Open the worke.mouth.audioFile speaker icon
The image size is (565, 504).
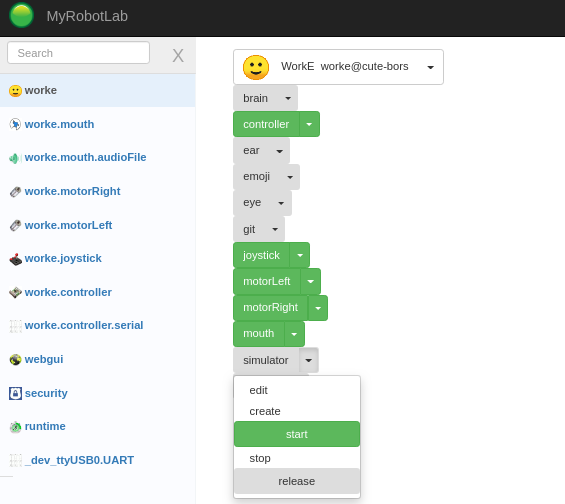point(15,158)
